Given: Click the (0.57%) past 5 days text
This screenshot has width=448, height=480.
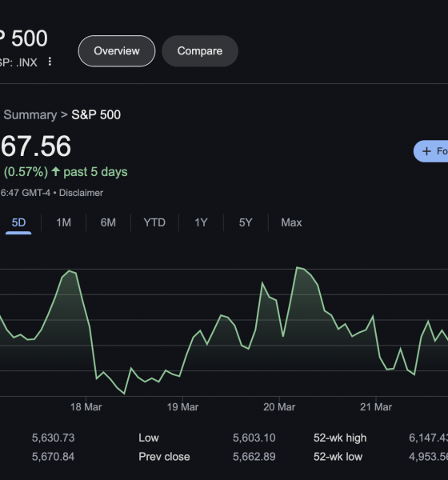Looking at the screenshot, I should 66,172.
